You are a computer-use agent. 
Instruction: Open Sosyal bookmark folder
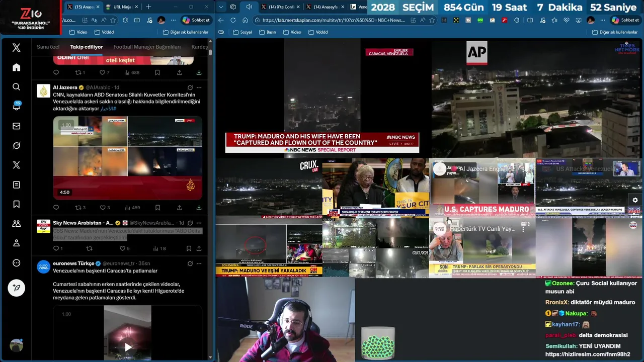click(242, 32)
